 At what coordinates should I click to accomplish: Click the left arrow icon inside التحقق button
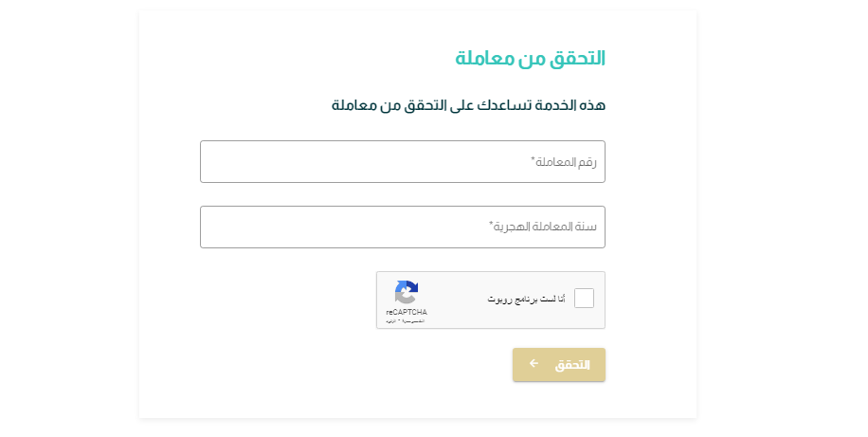coord(533,363)
